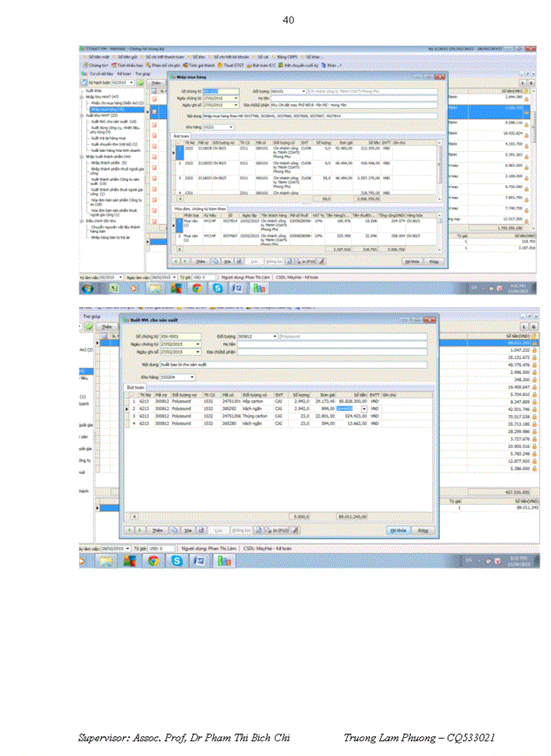
Task: Open the accounting app icon in second taskbar
Action: [224, 561]
